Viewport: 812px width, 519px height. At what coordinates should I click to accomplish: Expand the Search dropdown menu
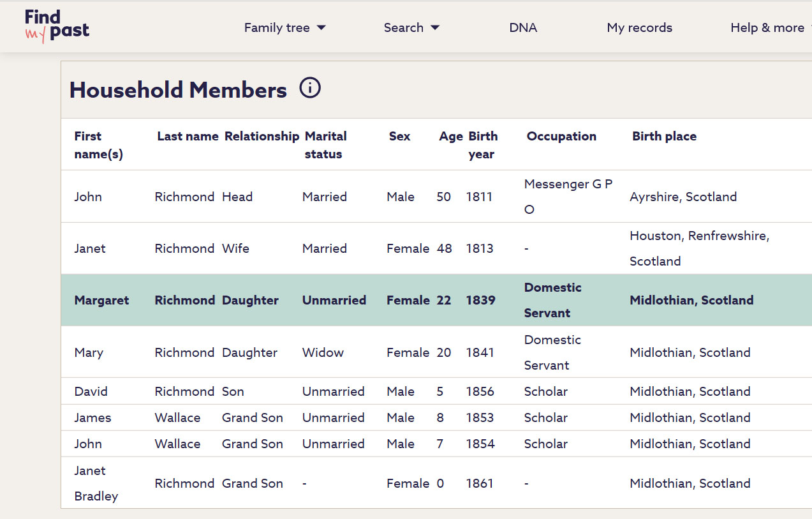pyautogui.click(x=412, y=27)
